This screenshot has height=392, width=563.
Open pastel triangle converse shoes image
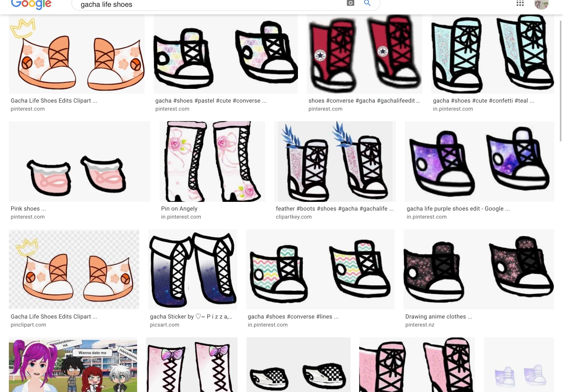click(225, 54)
